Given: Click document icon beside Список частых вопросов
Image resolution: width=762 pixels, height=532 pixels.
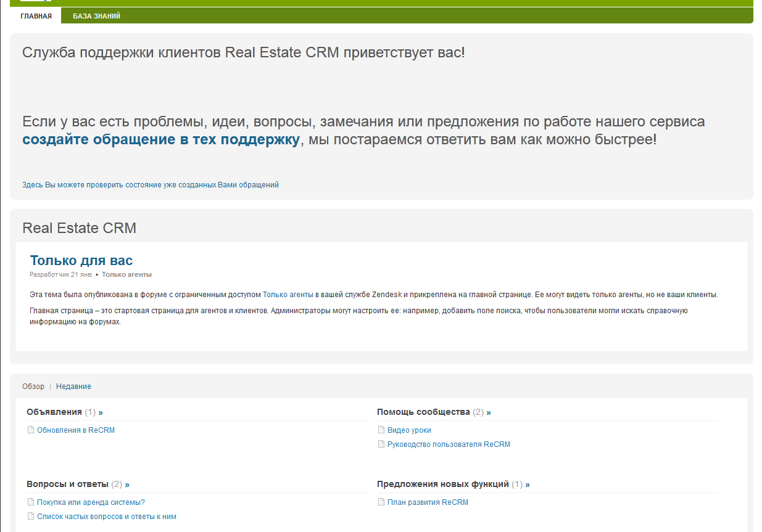Looking at the screenshot, I should [x=31, y=517].
